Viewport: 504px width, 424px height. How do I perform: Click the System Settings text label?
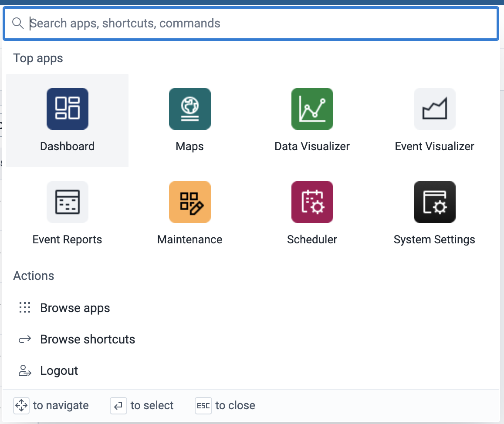[434, 239]
